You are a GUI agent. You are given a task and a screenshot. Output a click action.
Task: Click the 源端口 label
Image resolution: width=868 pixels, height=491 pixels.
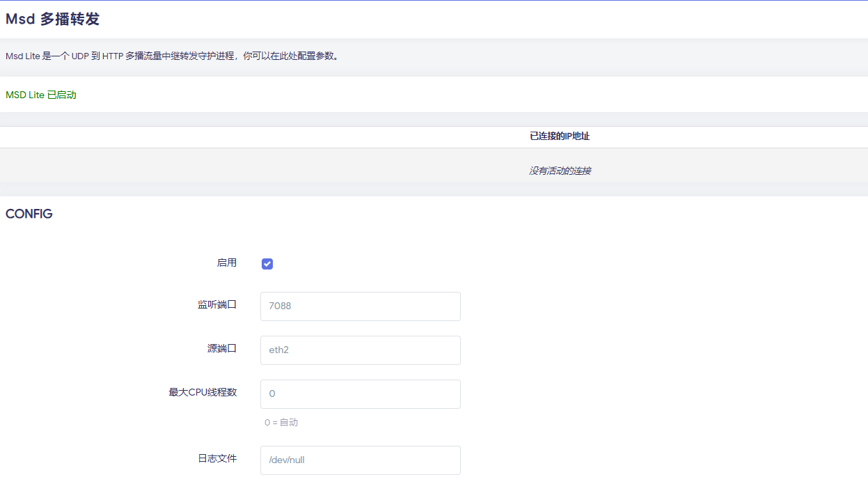click(222, 348)
